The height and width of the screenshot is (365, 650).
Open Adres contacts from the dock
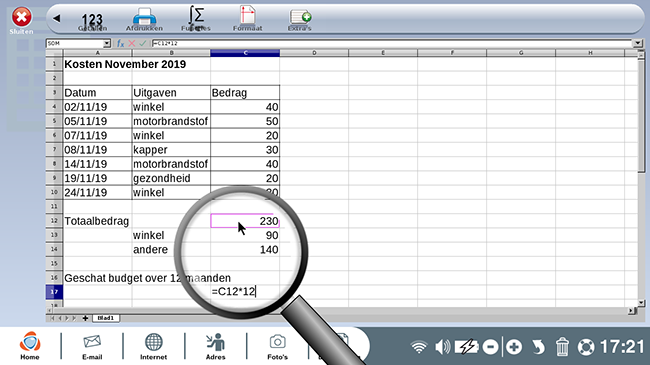216,346
